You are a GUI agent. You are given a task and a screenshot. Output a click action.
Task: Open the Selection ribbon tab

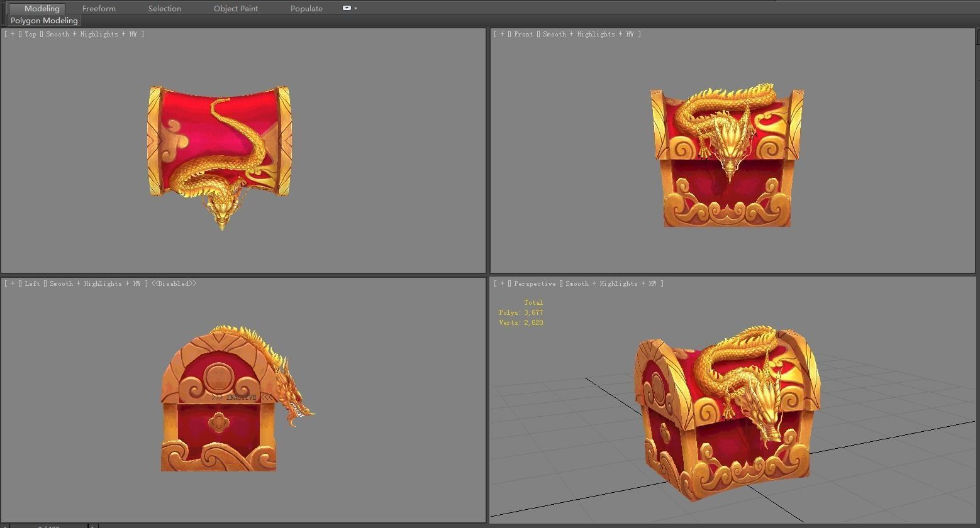165,8
